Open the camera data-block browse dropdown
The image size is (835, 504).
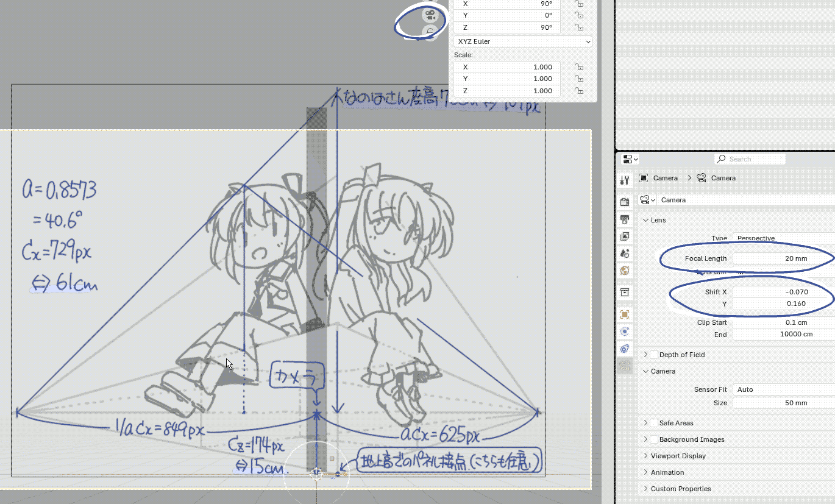[647, 200]
